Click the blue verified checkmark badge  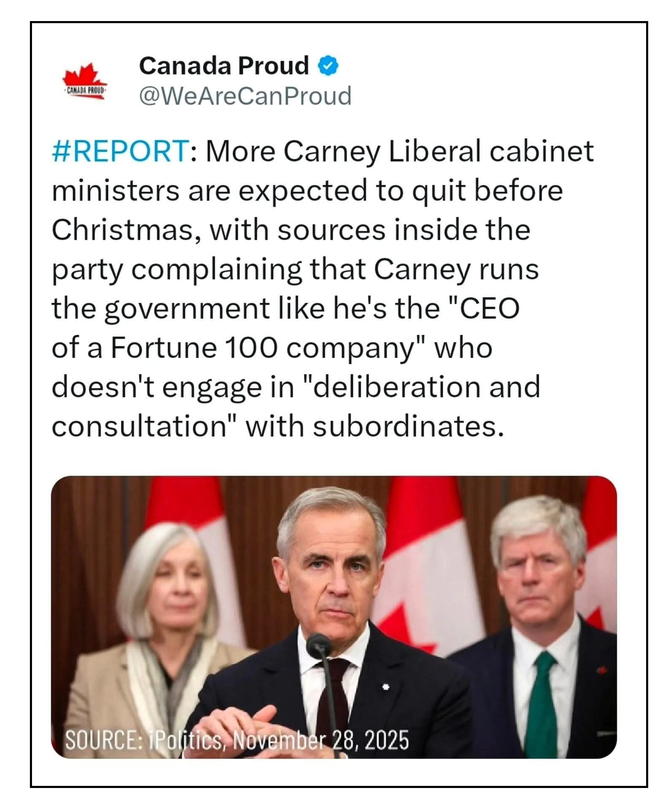click(328, 66)
